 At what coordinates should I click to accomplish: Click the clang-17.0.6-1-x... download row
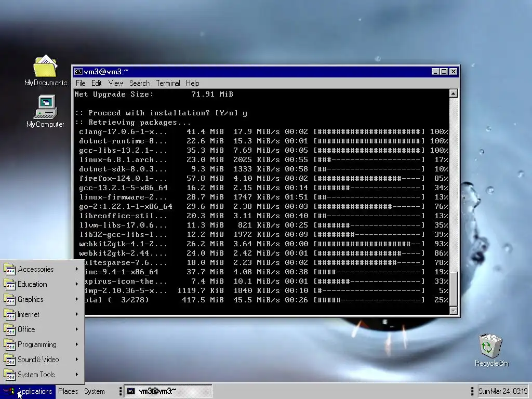(x=263, y=131)
